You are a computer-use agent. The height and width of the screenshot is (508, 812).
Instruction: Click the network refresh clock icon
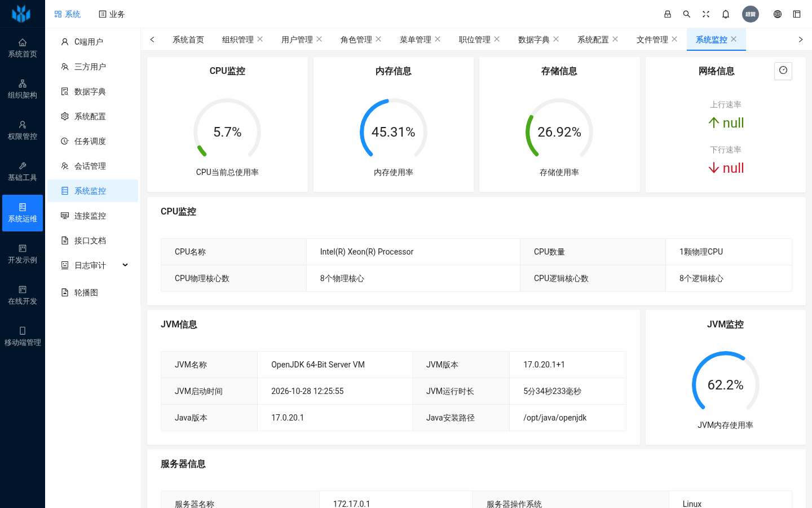[x=783, y=71]
